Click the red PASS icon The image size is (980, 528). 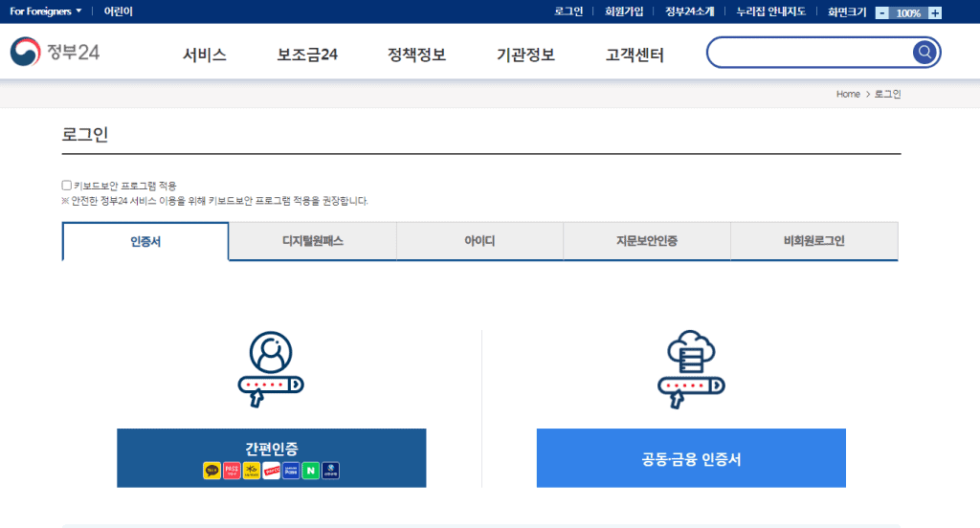232,470
